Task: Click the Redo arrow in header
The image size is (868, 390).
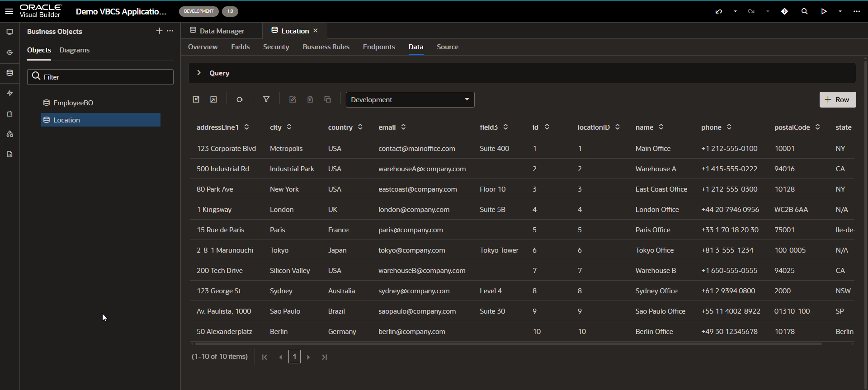Action: (751, 11)
